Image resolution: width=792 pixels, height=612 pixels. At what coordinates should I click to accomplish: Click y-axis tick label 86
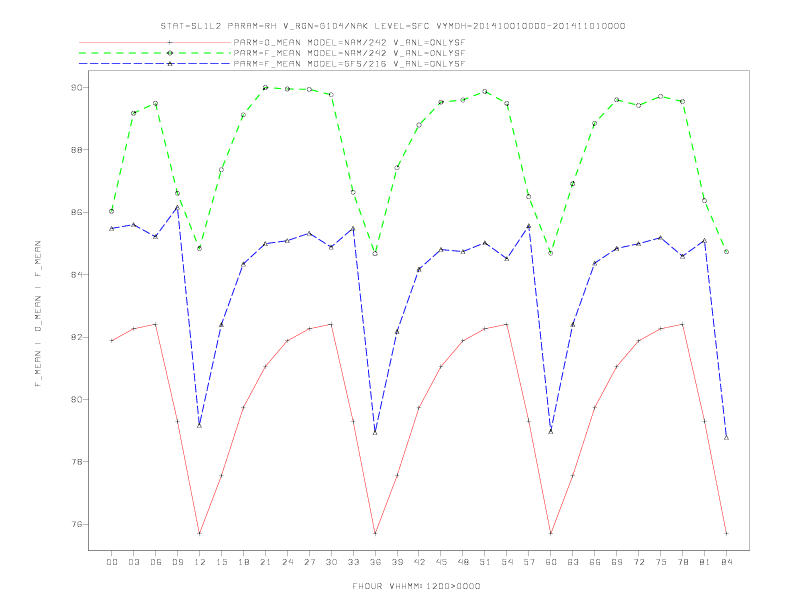pyautogui.click(x=76, y=213)
